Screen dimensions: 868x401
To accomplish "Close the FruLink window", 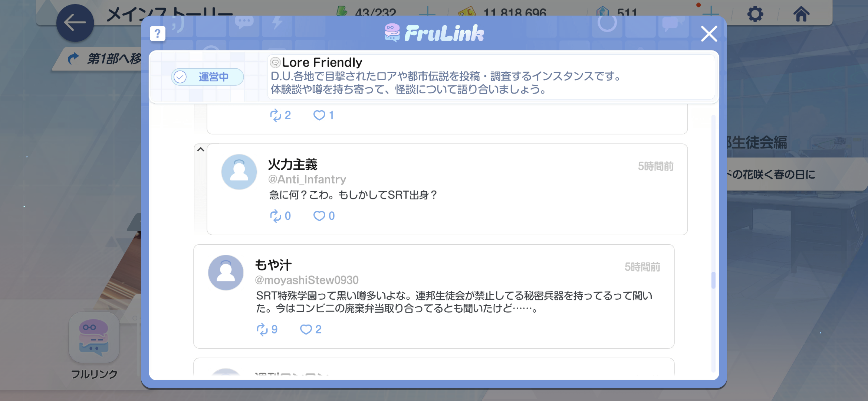I will pos(709,34).
